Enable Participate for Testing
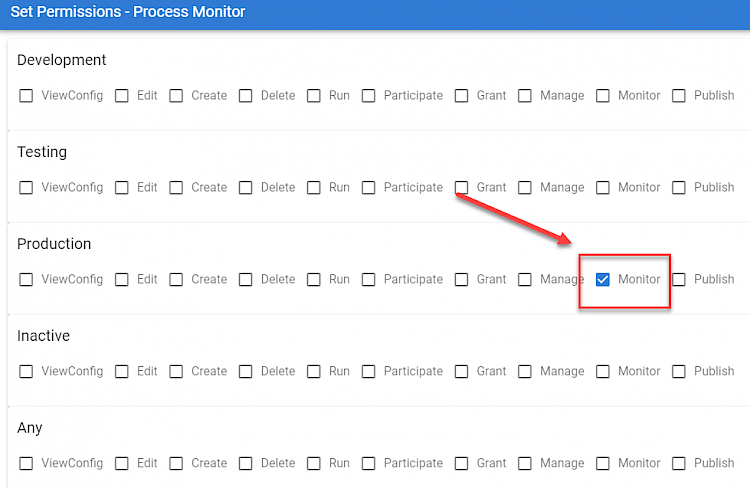The width and height of the screenshot is (750, 488). coord(369,188)
